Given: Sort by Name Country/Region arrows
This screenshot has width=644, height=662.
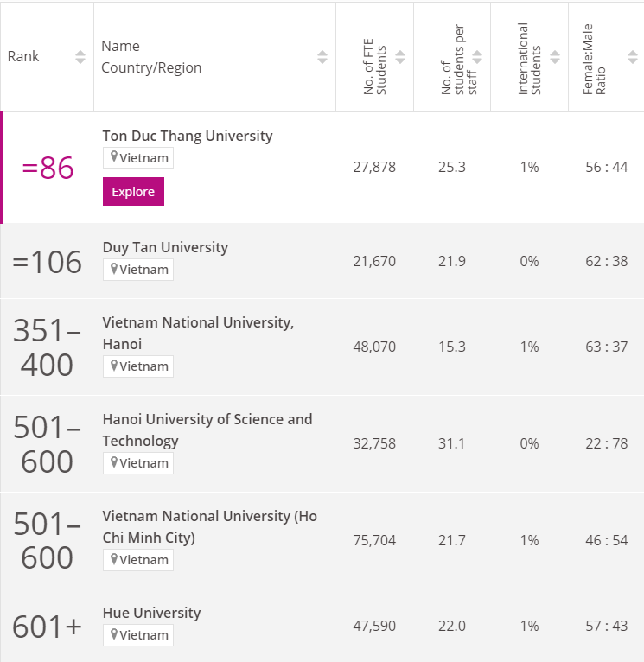Looking at the screenshot, I should tap(322, 57).
